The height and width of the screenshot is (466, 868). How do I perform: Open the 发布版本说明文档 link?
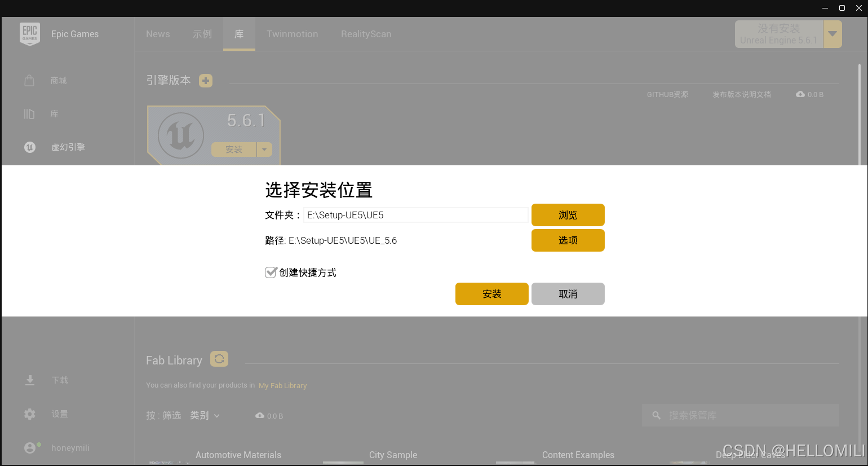pyautogui.click(x=742, y=94)
